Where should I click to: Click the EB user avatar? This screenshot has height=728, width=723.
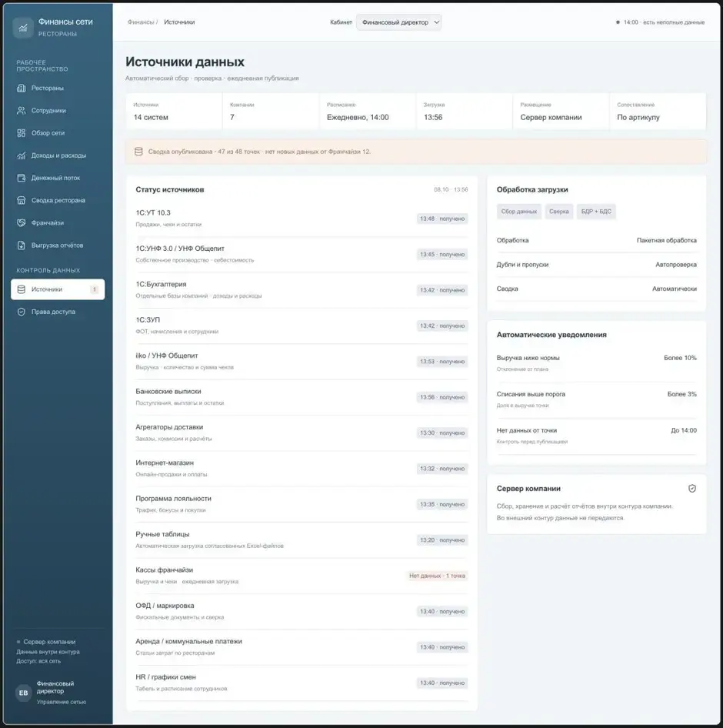[23, 693]
